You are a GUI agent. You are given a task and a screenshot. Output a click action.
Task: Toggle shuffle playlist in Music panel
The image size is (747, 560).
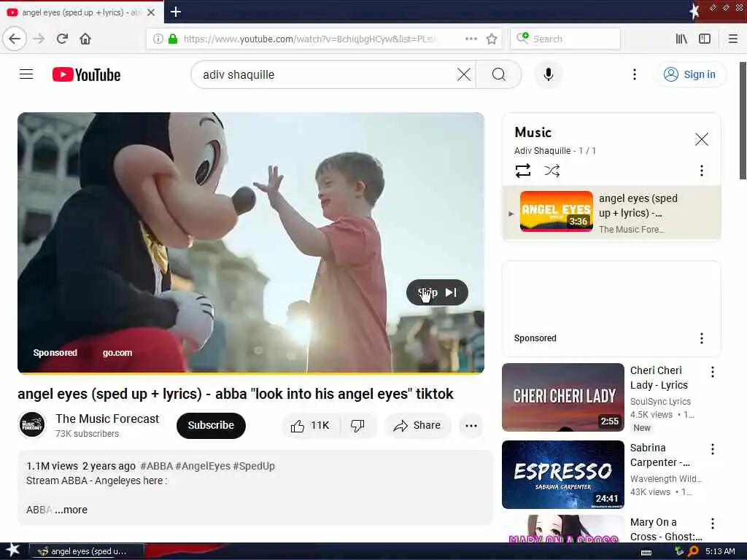551,171
